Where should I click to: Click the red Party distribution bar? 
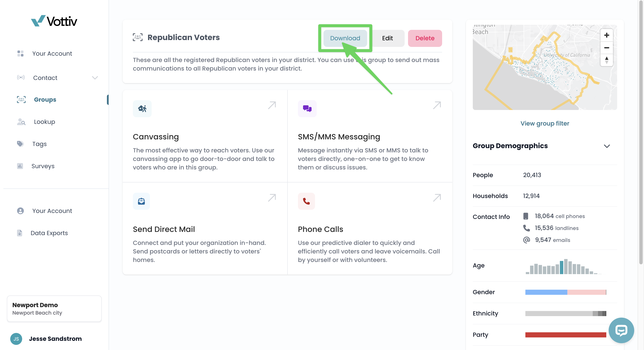(565, 335)
